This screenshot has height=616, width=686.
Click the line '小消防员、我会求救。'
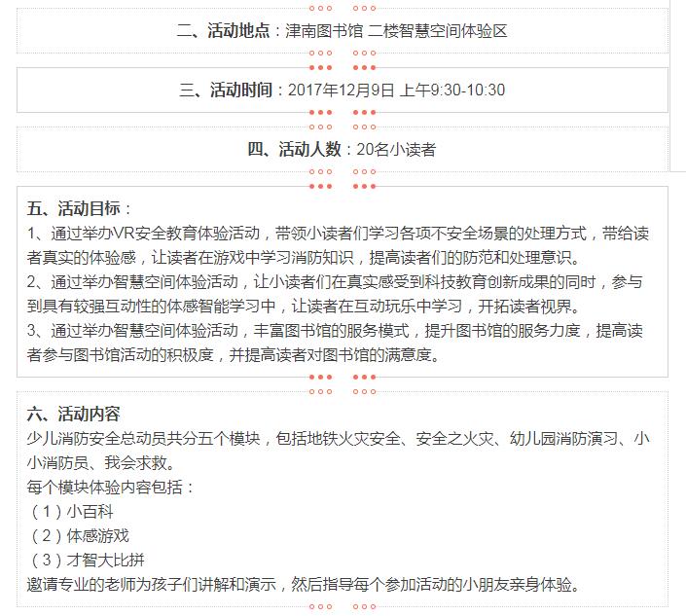tap(101, 463)
